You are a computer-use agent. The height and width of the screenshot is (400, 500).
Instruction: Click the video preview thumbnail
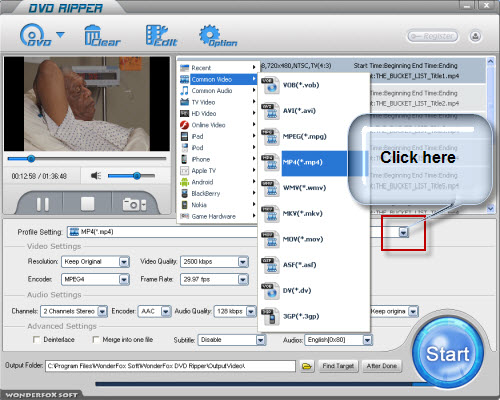pos(87,104)
